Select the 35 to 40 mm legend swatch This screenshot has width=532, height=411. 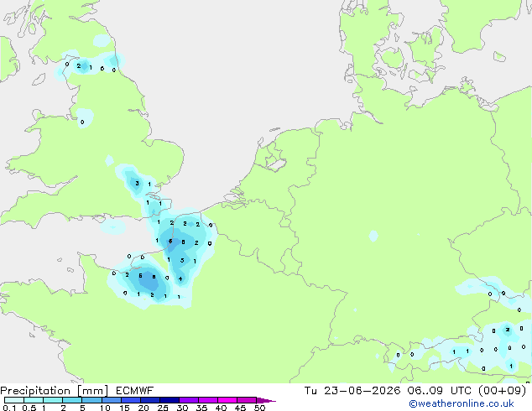(x=207, y=400)
